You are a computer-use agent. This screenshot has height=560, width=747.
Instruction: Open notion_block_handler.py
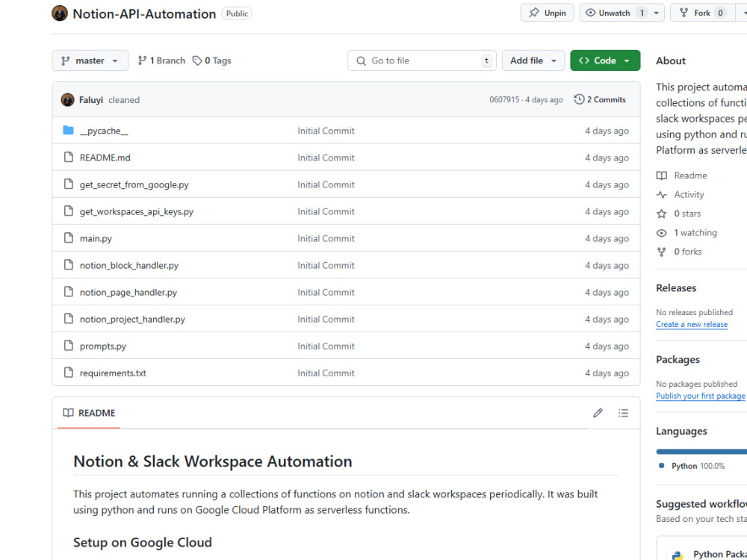coord(129,265)
